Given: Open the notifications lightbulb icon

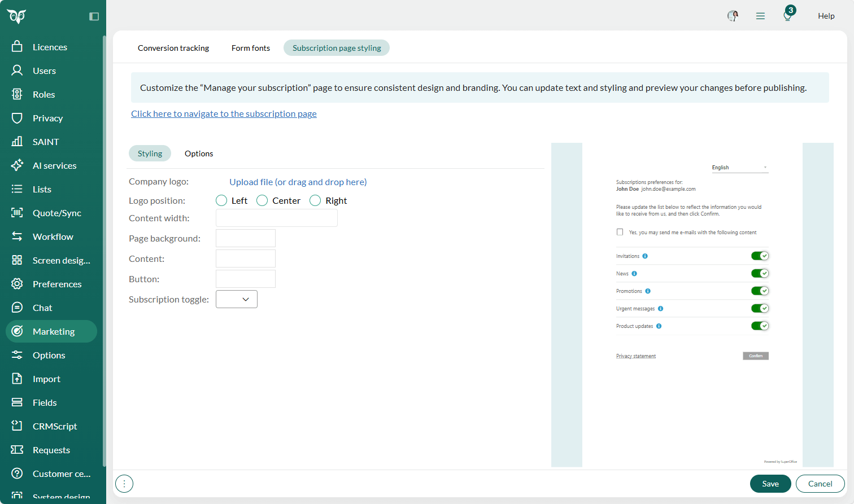Looking at the screenshot, I should click(x=787, y=16).
